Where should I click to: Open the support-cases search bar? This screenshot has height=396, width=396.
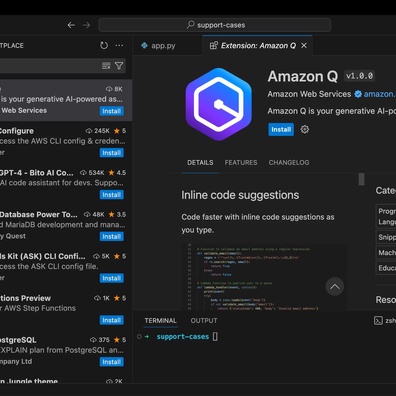(x=215, y=25)
